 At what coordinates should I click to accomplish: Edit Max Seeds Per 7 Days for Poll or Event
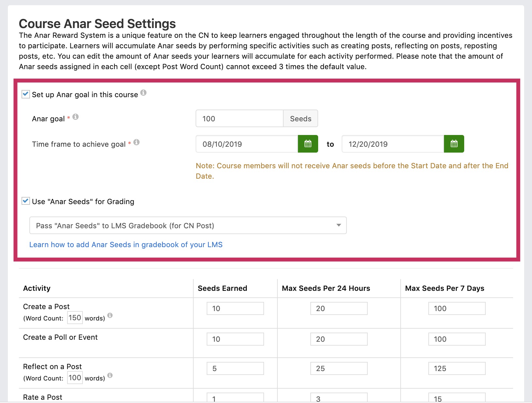[x=457, y=339]
